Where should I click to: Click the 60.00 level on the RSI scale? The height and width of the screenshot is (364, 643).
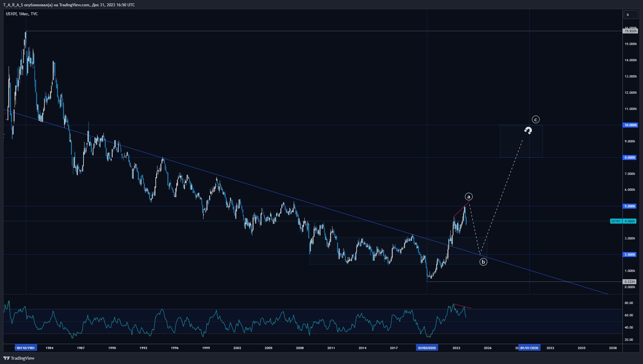click(629, 315)
